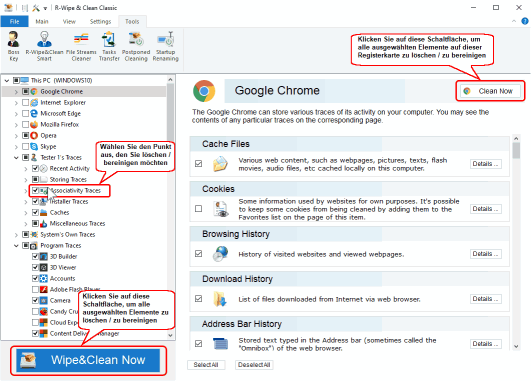Toggle the Cache Files checkbox

point(198,164)
